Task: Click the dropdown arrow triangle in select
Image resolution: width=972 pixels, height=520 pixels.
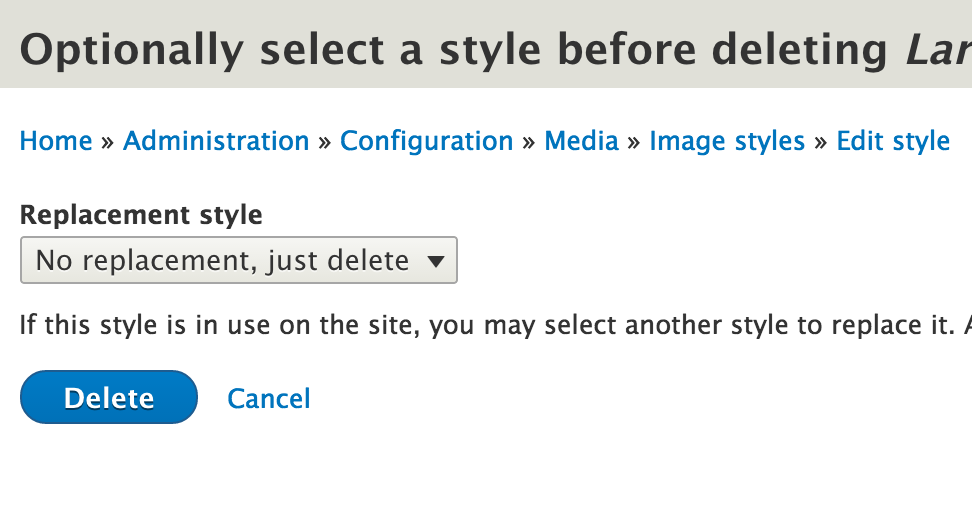Action: click(436, 262)
